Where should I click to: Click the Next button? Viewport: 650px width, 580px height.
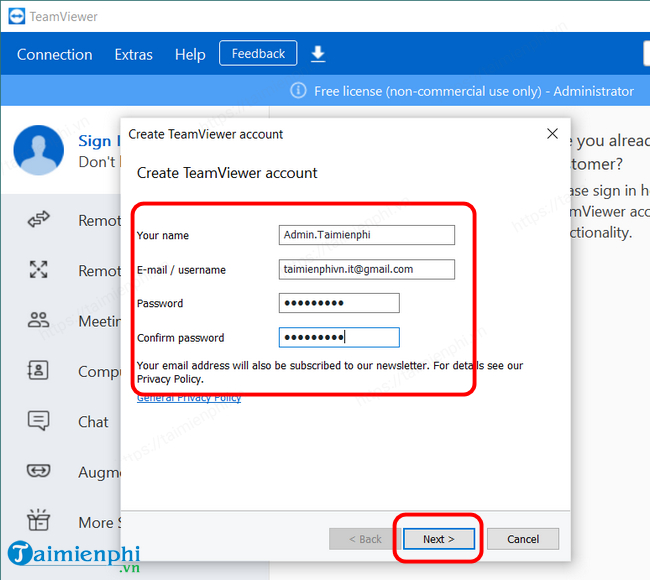439,539
